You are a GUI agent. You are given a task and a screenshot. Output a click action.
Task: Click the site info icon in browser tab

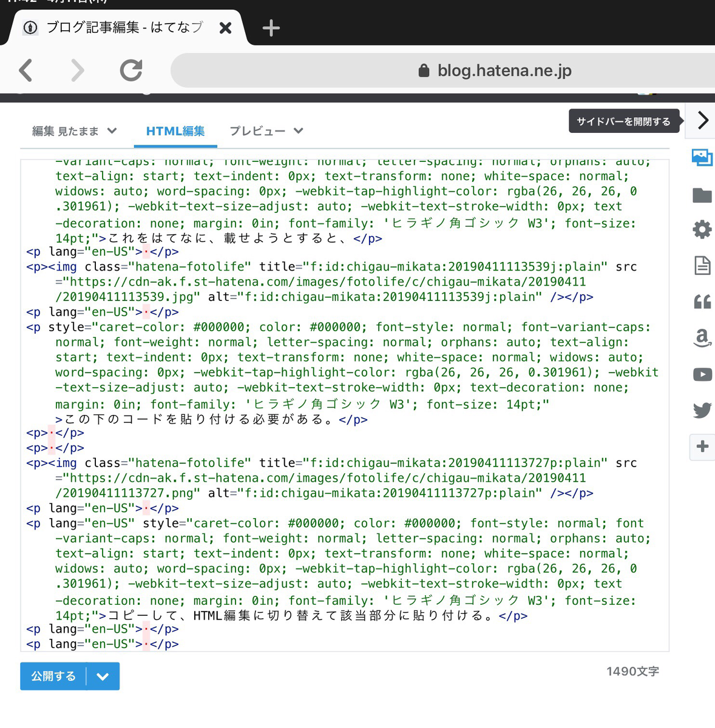[x=30, y=27]
